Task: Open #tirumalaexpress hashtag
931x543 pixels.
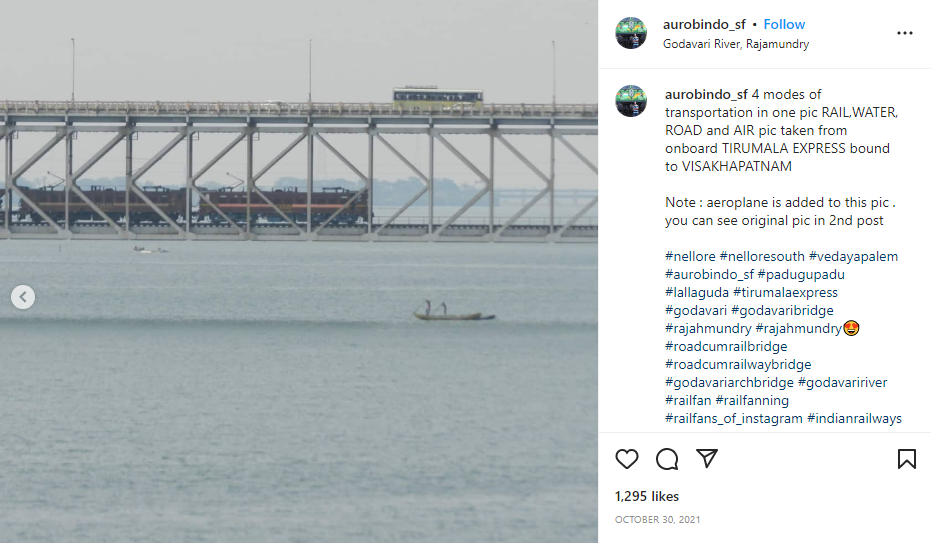Action: click(x=785, y=292)
